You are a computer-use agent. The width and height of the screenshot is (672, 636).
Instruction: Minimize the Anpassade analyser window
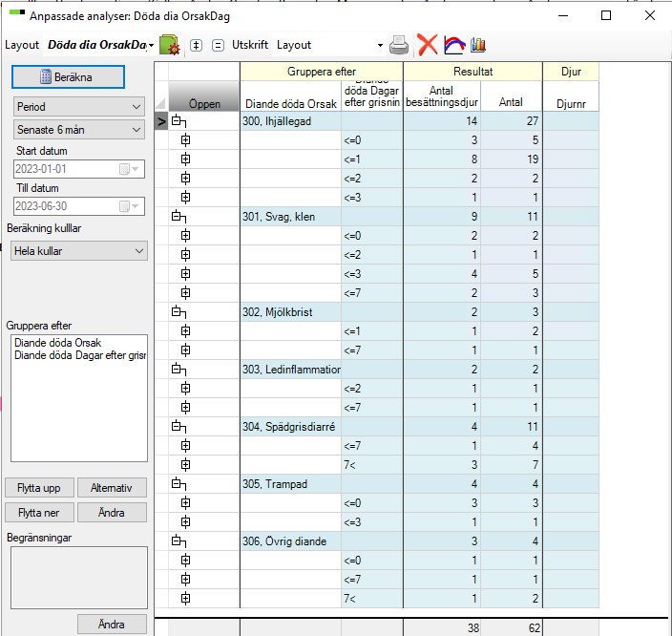coord(563,16)
